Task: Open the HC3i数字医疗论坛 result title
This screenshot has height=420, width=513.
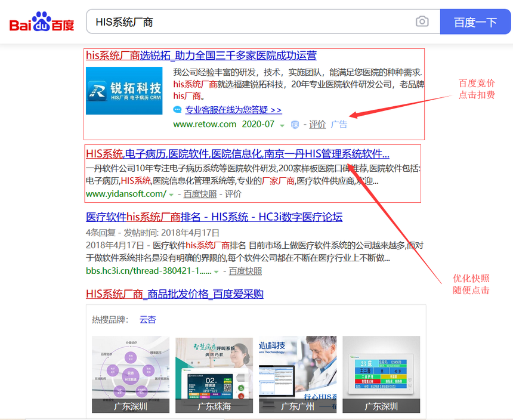Action: pyautogui.click(x=214, y=217)
